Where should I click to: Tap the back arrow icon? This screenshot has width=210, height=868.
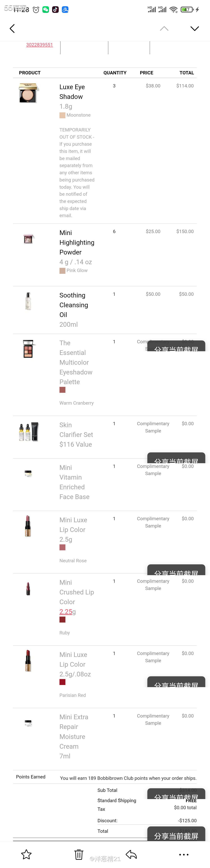pos(12,29)
